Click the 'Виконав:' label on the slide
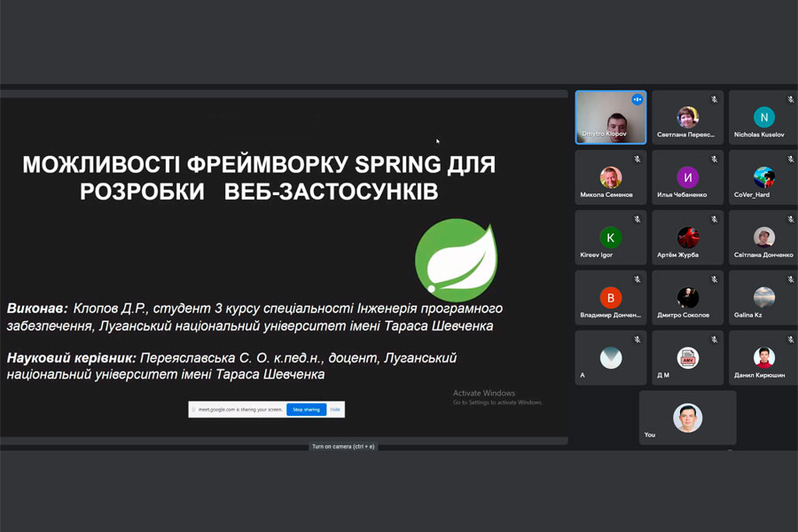The height and width of the screenshot is (532, 798). 37,308
